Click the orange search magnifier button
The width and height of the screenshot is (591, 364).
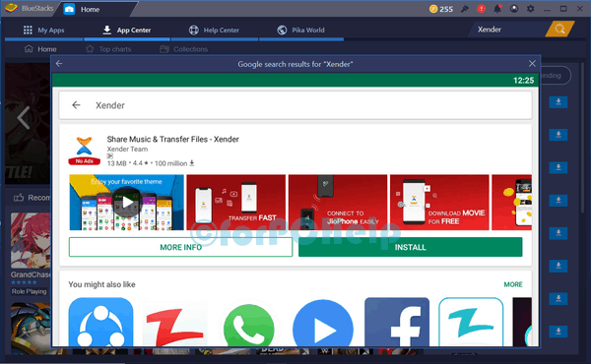click(559, 29)
